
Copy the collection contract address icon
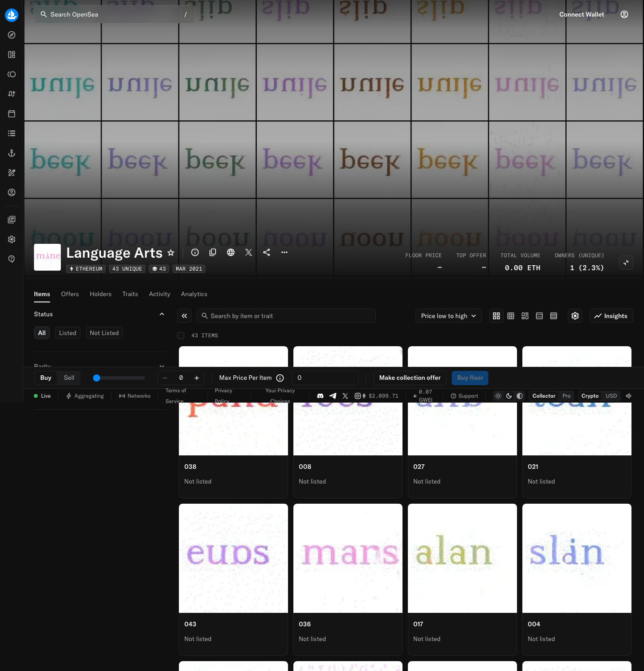(x=213, y=252)
